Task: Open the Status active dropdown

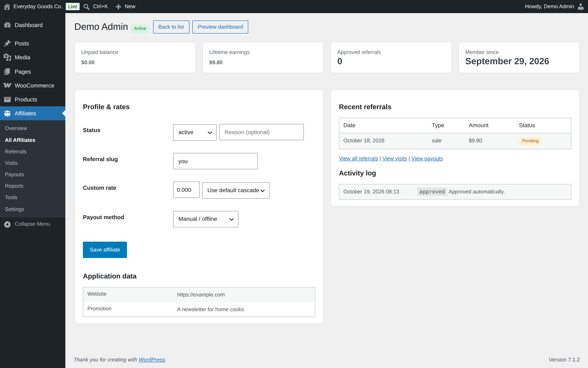Action: point(195,132)
